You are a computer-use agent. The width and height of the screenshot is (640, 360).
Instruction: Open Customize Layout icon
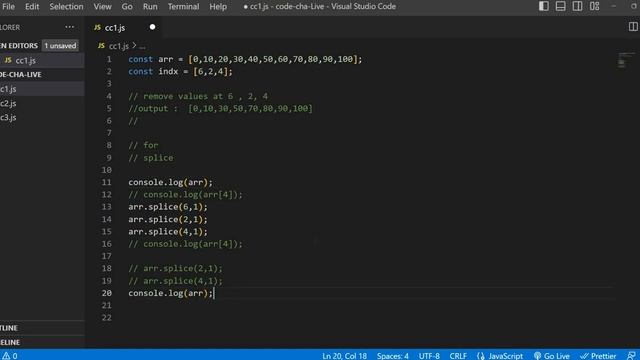pos(594,6)
